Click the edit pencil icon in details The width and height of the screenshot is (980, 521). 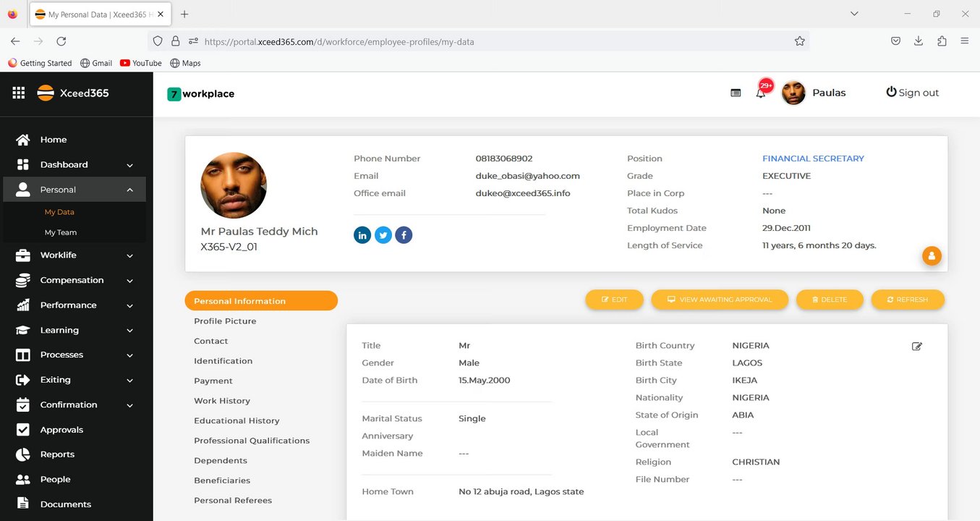click(917, 347)
